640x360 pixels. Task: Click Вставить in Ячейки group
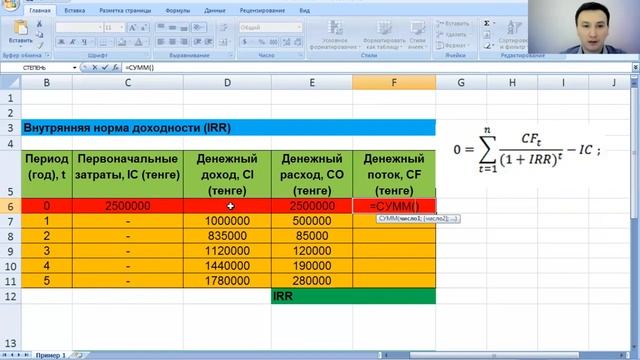tap(453, 24)
